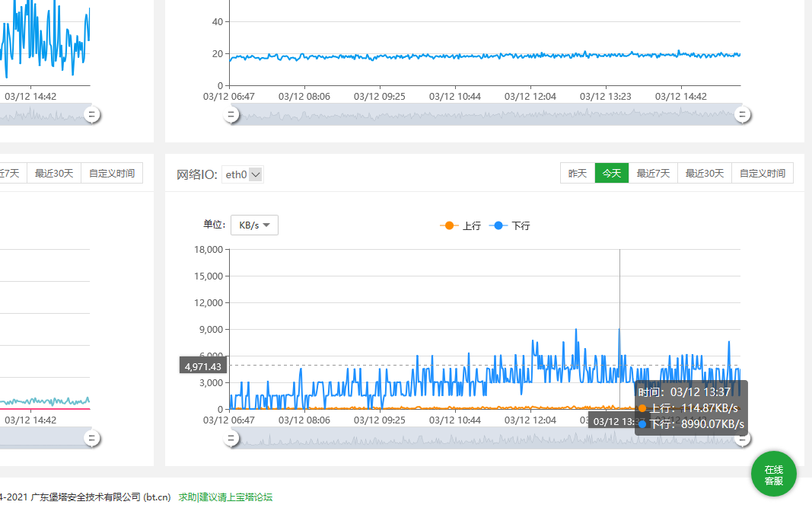Viewport: 812px width, 508px height.
Task: Open the 求助|建议请上宝塔论坛 link
Action: pos(225,497)
